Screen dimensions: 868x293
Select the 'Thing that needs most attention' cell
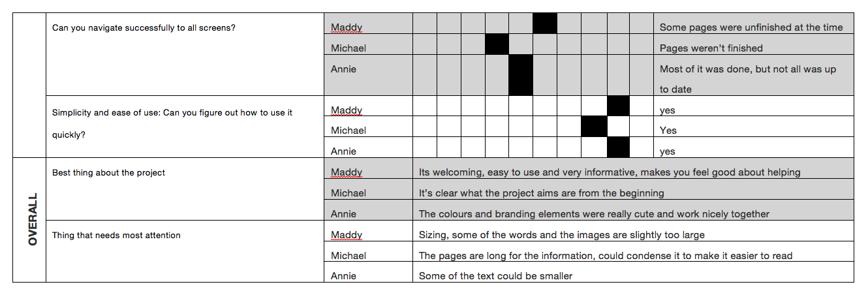116,235
